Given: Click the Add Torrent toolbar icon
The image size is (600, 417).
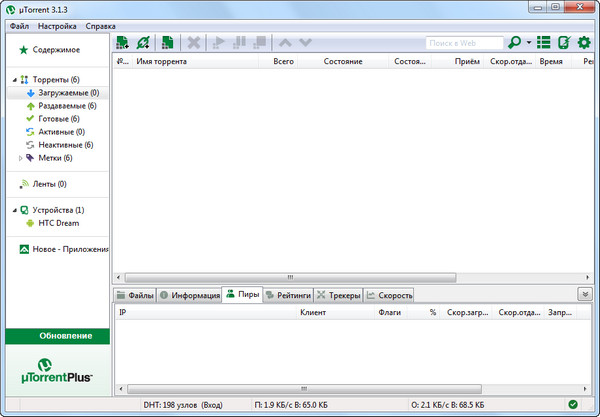Looking at the screenshot, I should [x=123, y=43].
